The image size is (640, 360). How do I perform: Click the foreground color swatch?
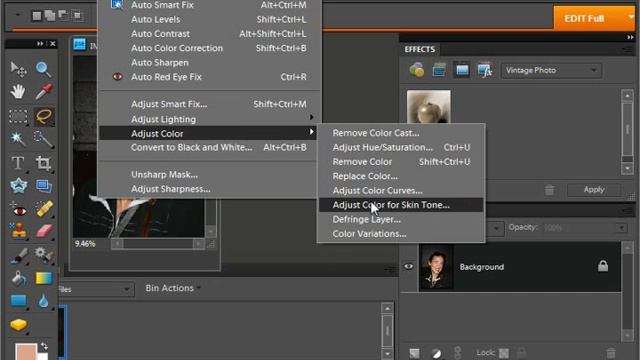click(25, 351)
